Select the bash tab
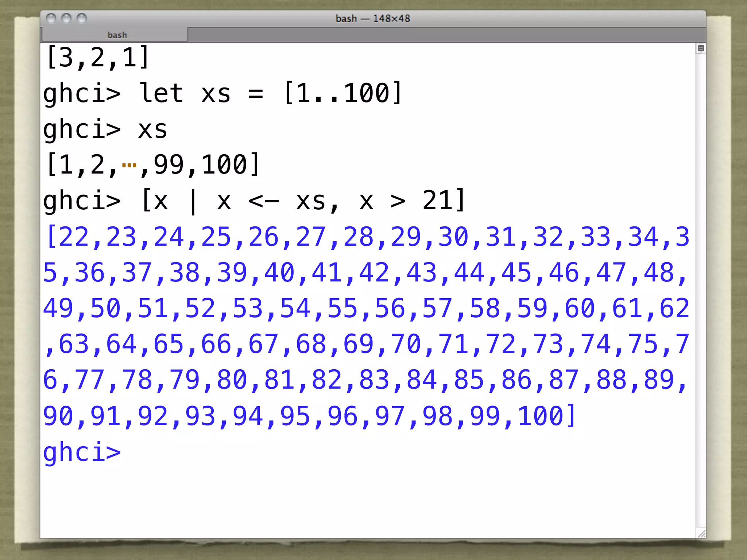747x560 pixels. pyautogui.click(x=115, y=35)
